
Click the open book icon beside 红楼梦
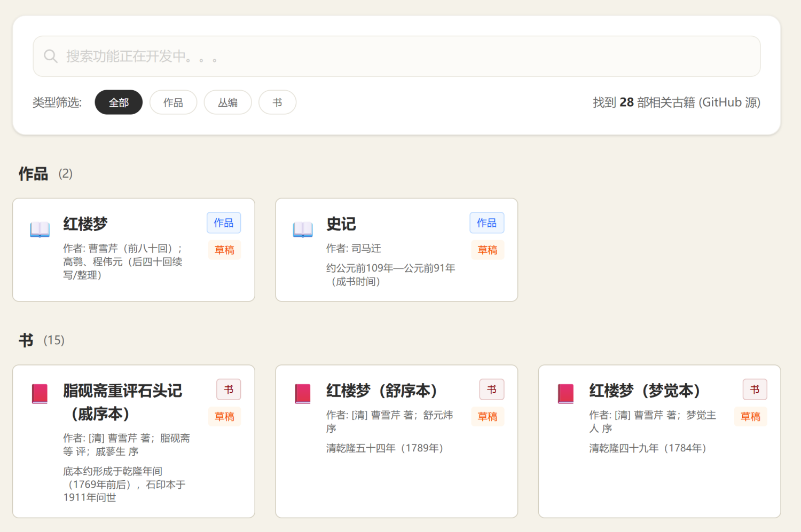(x=40, y=229)
